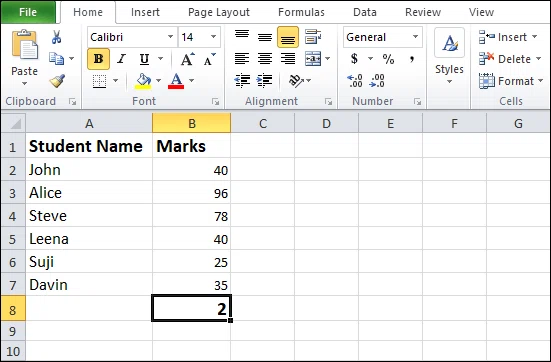This screenshot has width=551, height=362.
Task: Switch to the Page Layout tab
Action: click(219, 12)
